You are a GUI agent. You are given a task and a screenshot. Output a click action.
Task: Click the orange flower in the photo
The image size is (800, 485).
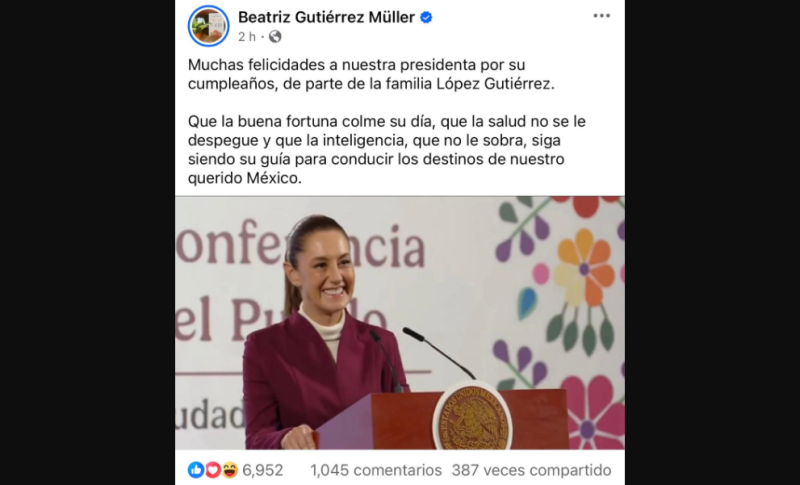click(585, 267)
